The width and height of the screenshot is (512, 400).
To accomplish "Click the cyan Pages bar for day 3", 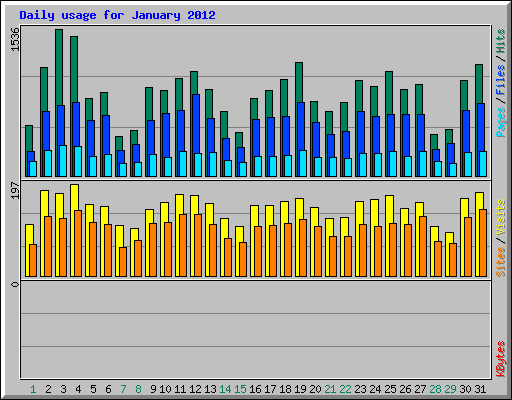I will point(63,161).
